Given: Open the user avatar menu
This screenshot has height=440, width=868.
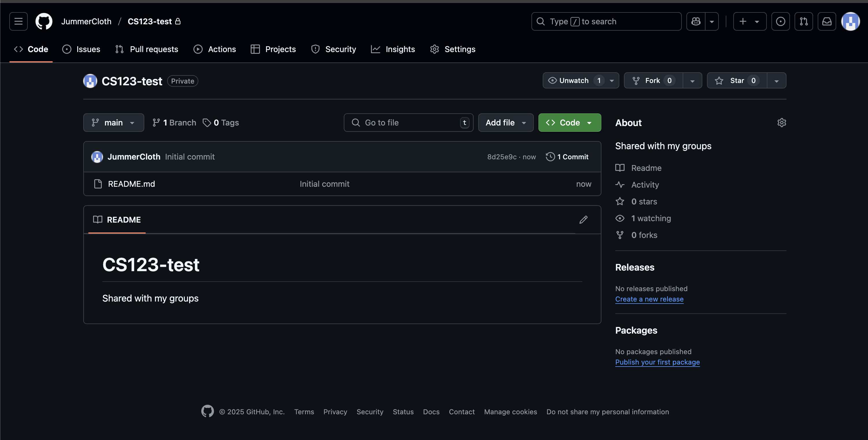Looking at the screenshot, I should tap(850, 22).
